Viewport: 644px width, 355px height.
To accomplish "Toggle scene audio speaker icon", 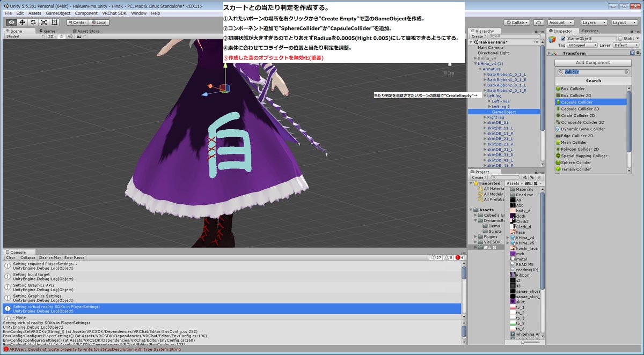I will [69, 36].
